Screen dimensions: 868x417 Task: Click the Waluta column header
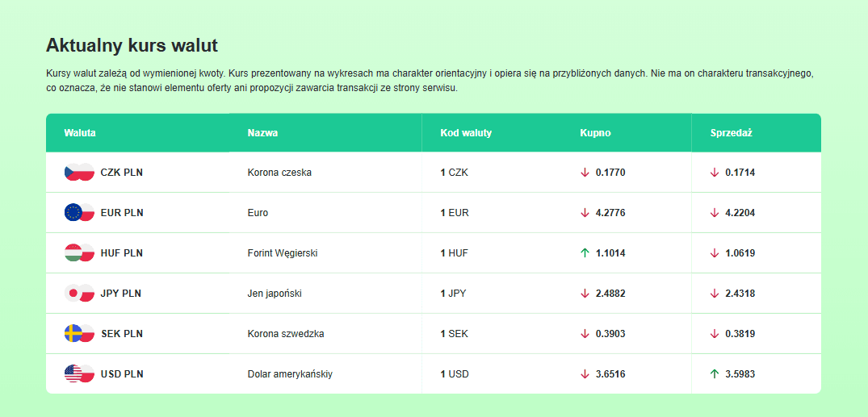click(x=80, y=132)
